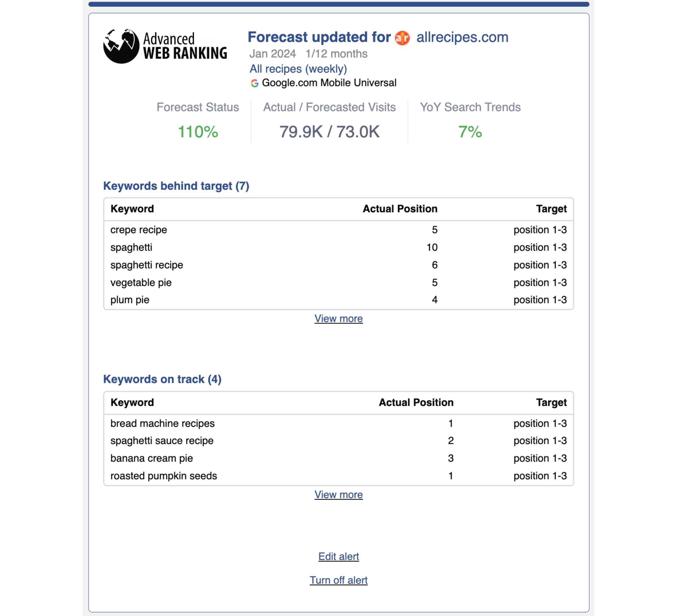This screenshot has width=677, height=616.
Task: Click View more under Keywords on track
Action: (x=338, y=495)
